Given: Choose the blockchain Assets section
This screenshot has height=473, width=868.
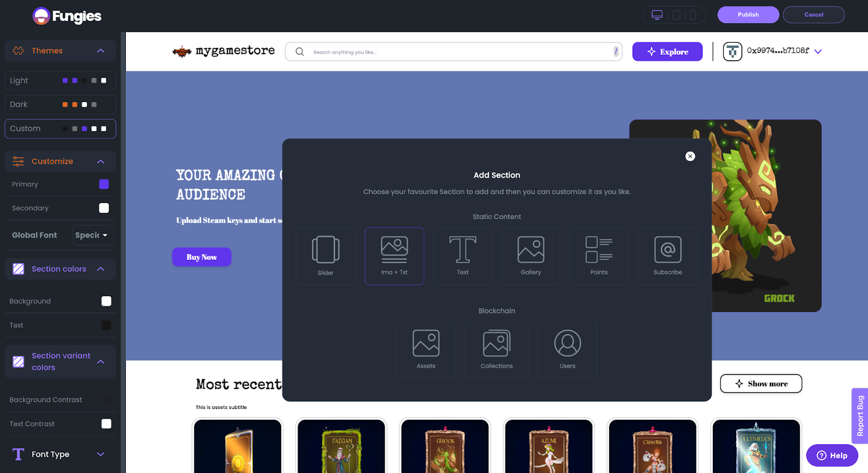Looking at the screenshot, I should [426, 349].
